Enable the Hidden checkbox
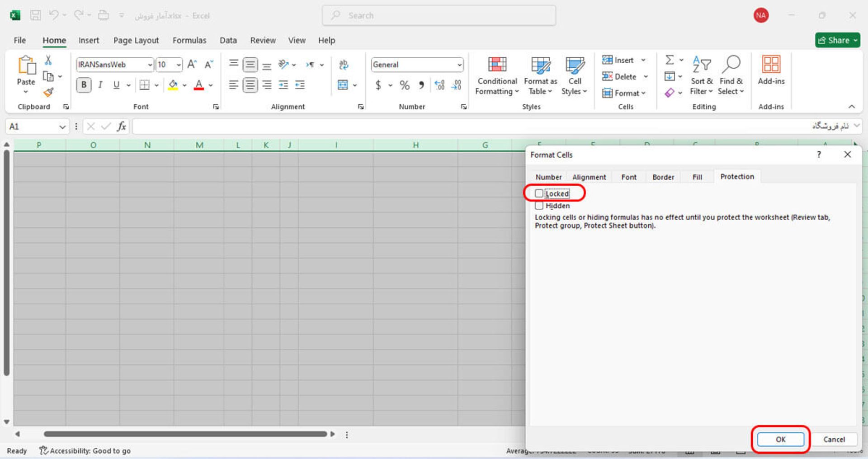 coord(539,206)
